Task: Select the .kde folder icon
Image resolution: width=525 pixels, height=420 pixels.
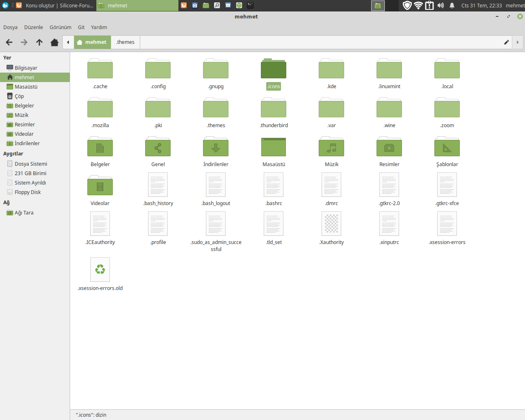Action: [331, 68]
